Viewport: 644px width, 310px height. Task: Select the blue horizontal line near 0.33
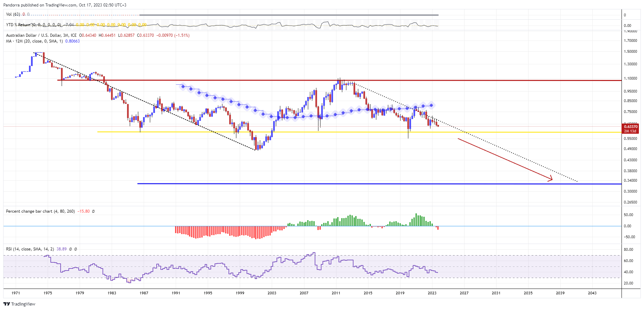(x=379, y=184)
